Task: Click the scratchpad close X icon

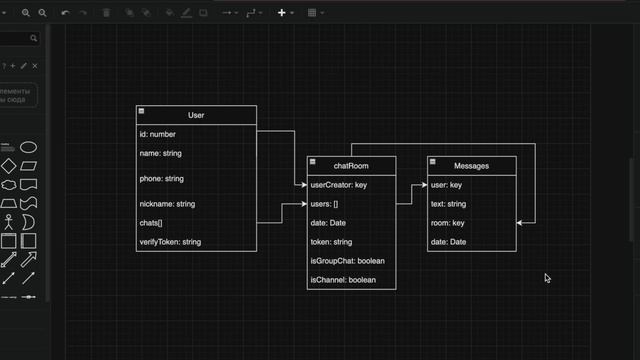Action: pyautogui.click(x=35, y=66)
